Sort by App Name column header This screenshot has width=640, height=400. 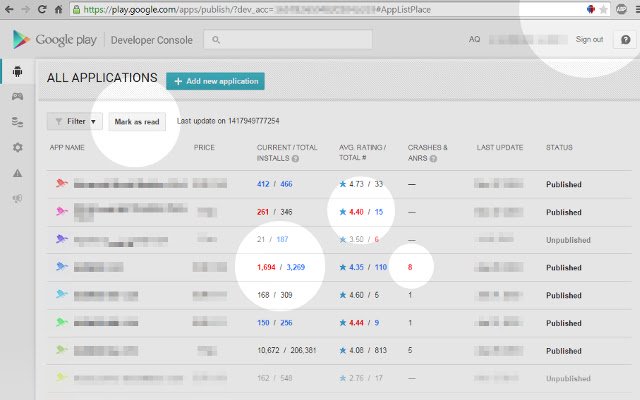(x=67, y=147)
